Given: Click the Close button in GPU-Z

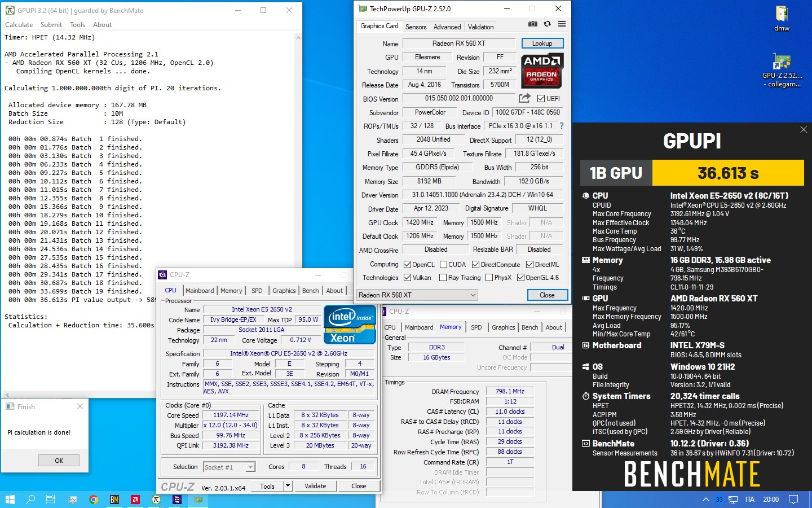Looking at the screenshot, I should 547,295.
